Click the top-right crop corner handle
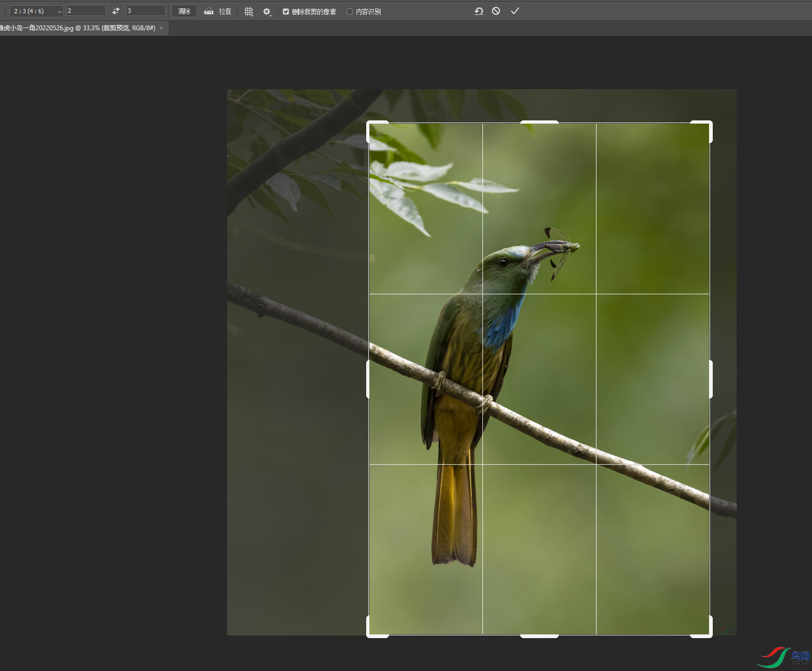 pos(710,124)
